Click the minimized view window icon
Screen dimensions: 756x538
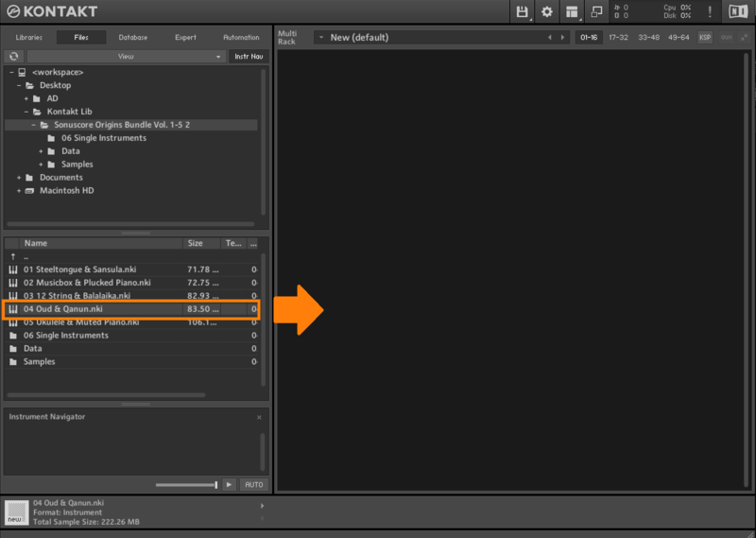(x=596, y=11)
